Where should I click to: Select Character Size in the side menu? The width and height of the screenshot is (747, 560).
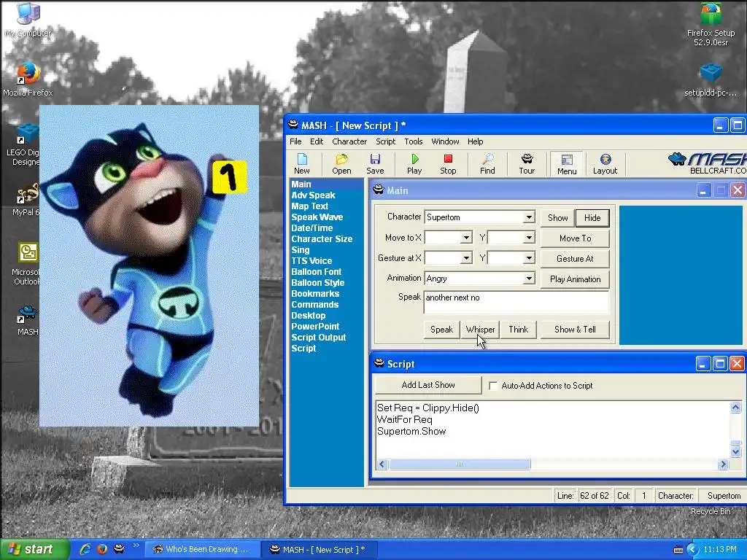pos(322,239)
